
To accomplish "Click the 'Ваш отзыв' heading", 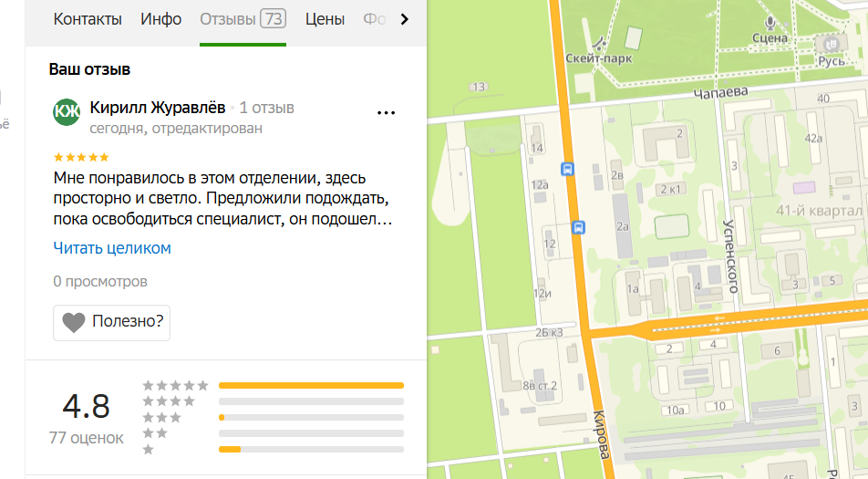I will 89,69.
